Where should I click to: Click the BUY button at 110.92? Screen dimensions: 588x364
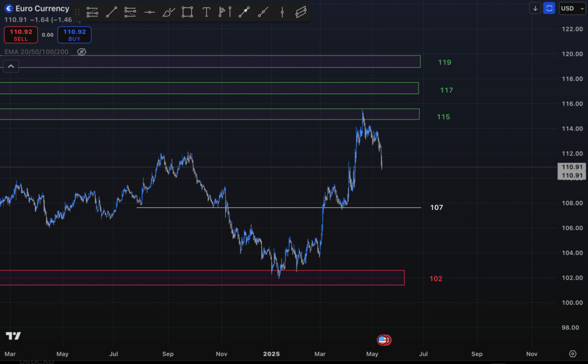(x=74, y=34)
